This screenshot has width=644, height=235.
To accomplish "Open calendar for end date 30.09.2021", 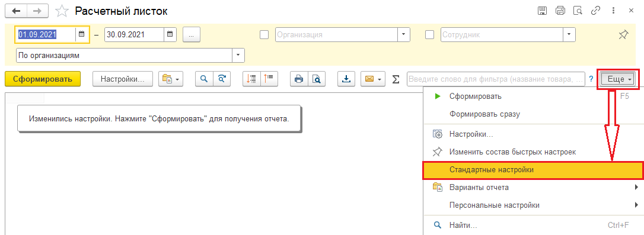I will click(x=170, y=34).
